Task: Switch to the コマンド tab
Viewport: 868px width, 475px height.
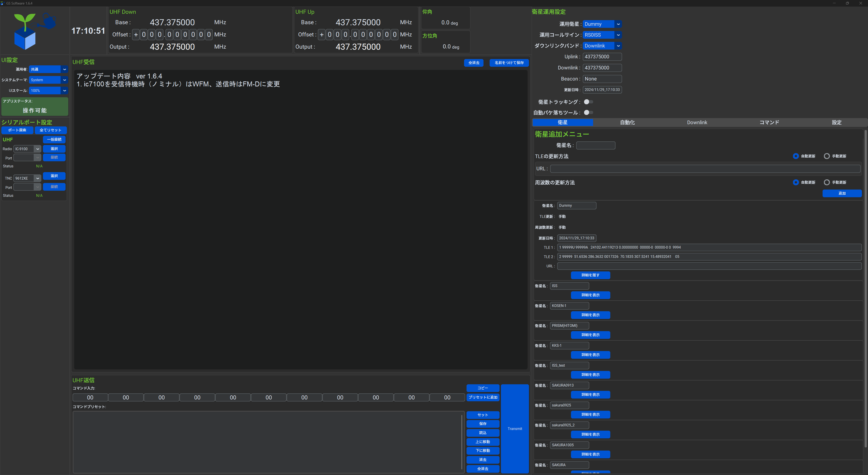Action: 769,122
